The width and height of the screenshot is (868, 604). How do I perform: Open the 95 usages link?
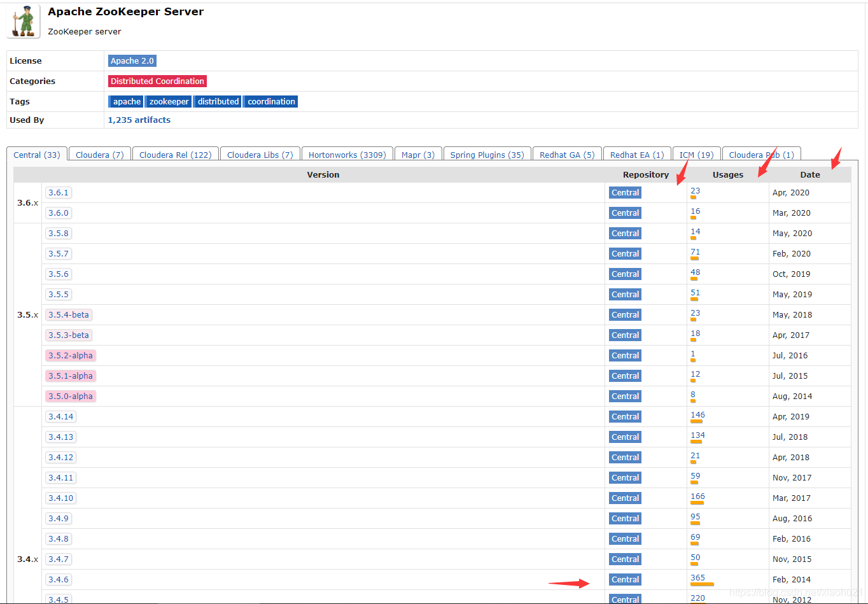point(695,516)
